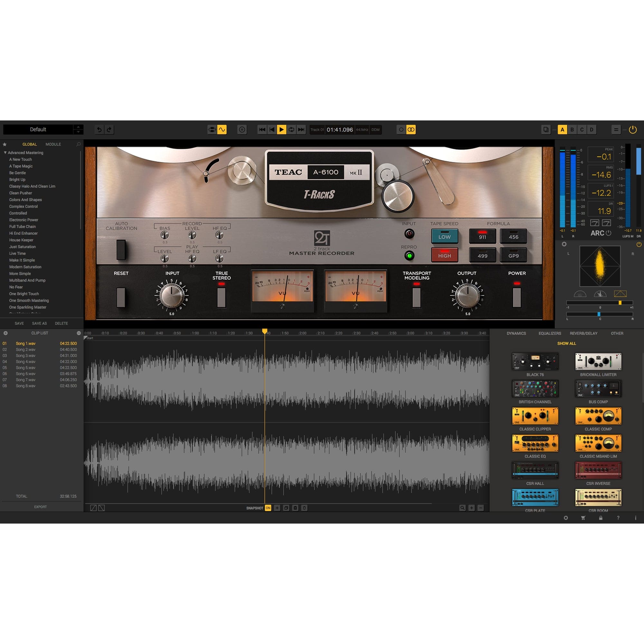This screenshot has width=644, height=644.
Task: Click SHOW ALL to list every module
Action: [566, 343]
